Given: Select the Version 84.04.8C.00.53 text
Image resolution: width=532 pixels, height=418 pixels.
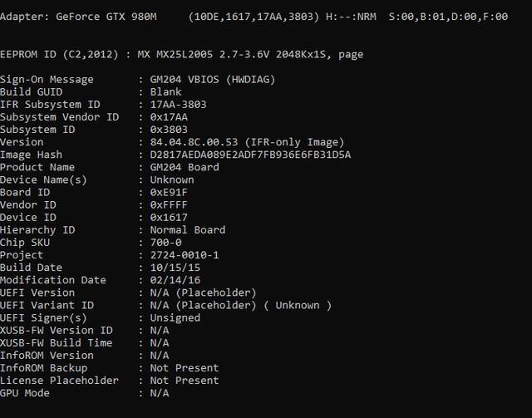Looking at the screenshot, I should [194, 142].
